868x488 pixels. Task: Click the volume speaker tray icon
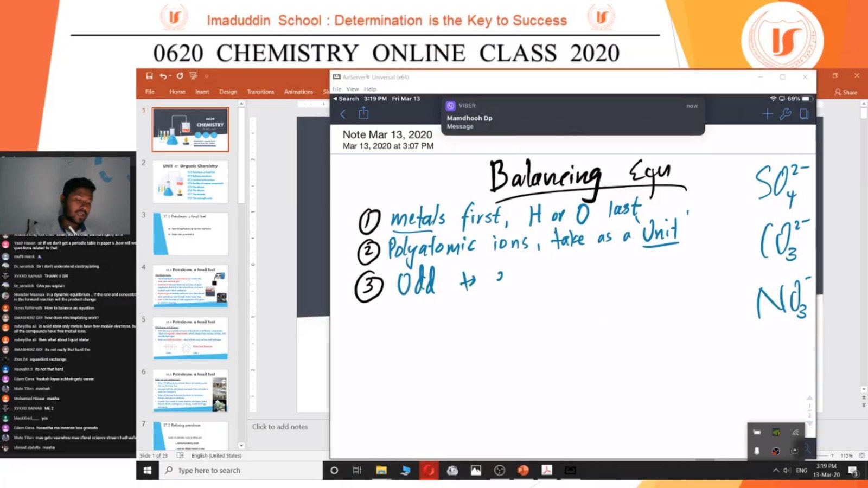787,471
